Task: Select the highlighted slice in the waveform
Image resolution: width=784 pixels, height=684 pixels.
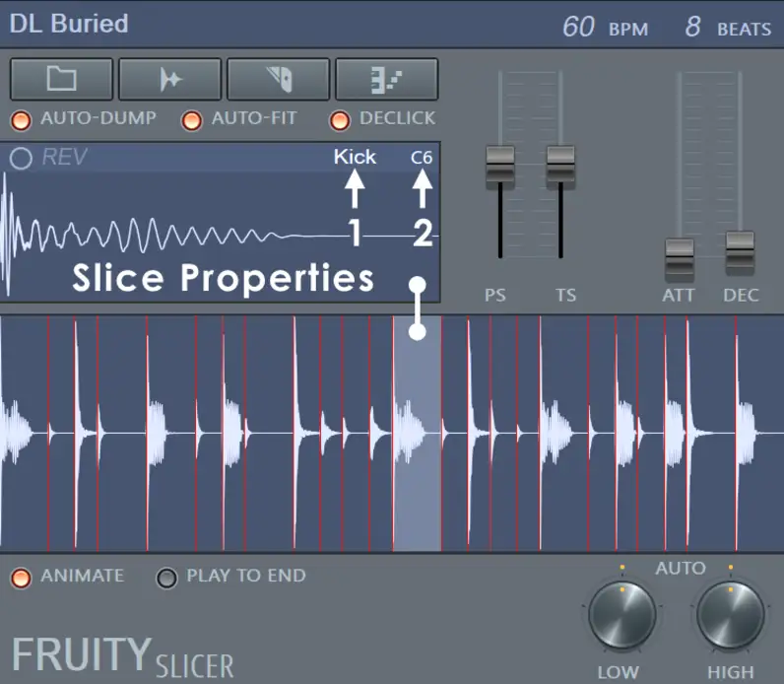Action: pyautogui.click(x=417, y=434)
